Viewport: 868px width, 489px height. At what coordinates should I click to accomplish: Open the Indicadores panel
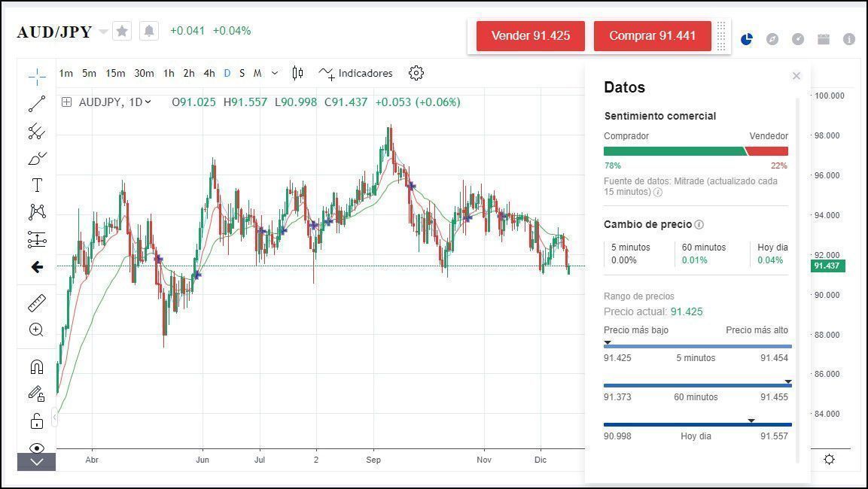(x=357, y=73)
